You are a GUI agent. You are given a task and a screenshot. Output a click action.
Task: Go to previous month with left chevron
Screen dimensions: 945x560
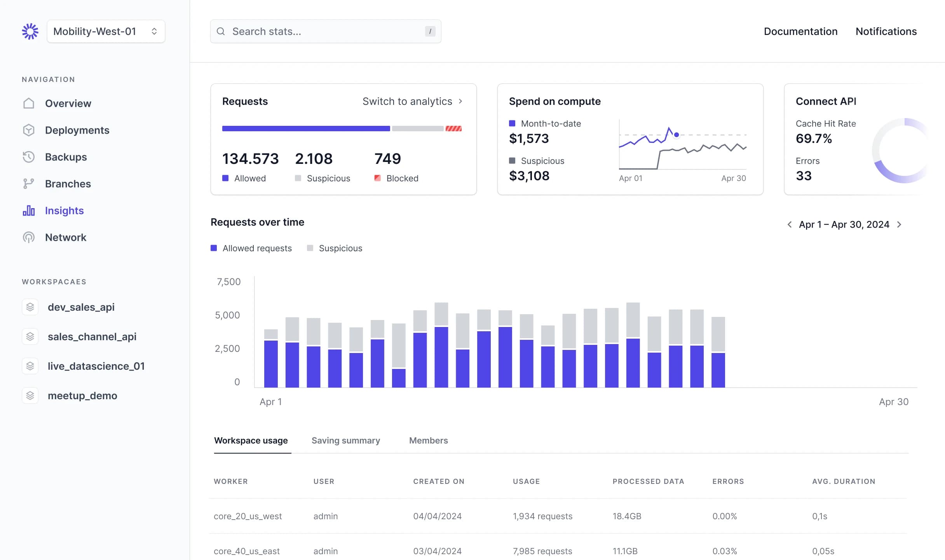[790, 224]
